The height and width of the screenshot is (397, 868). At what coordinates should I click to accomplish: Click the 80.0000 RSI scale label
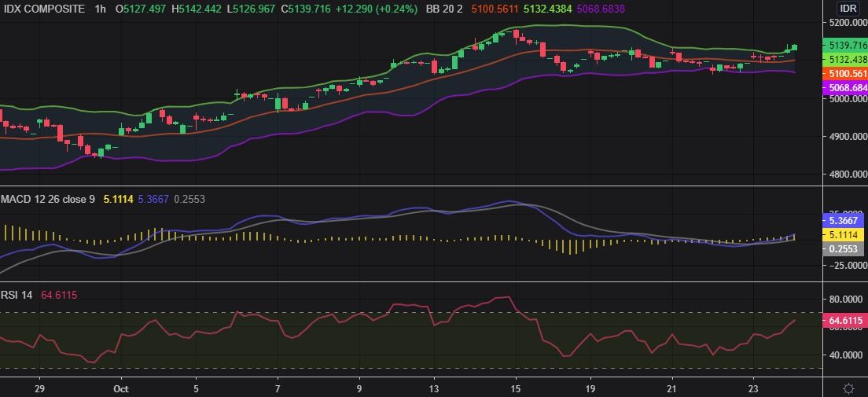845,300
